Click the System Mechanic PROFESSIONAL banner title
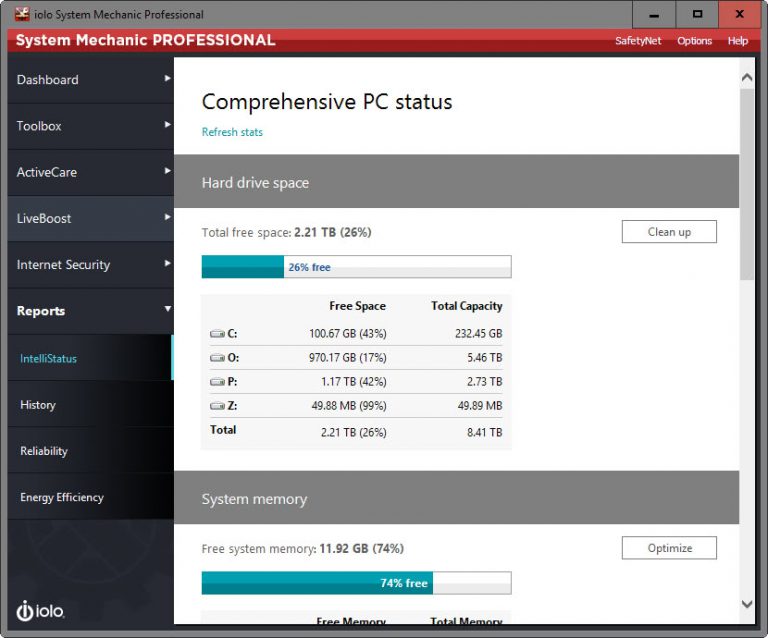This screenshot has width=768, height=638. (x=145, y=40)
